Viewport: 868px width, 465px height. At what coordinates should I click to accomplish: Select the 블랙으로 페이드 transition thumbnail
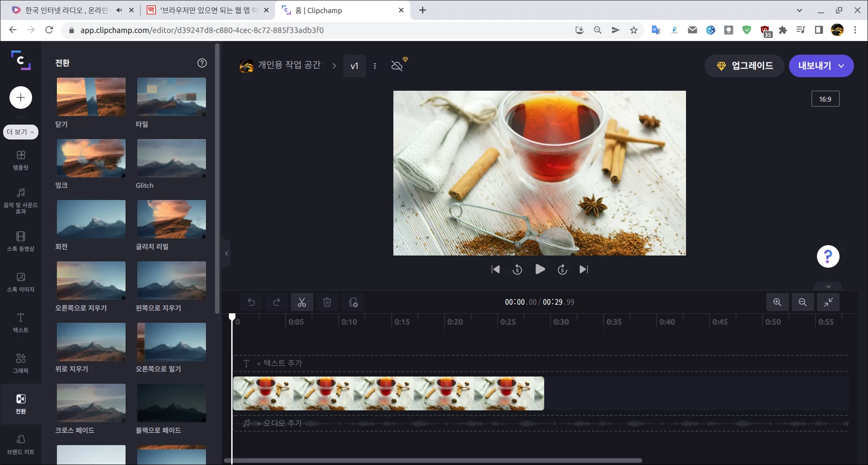pos(172,403)
